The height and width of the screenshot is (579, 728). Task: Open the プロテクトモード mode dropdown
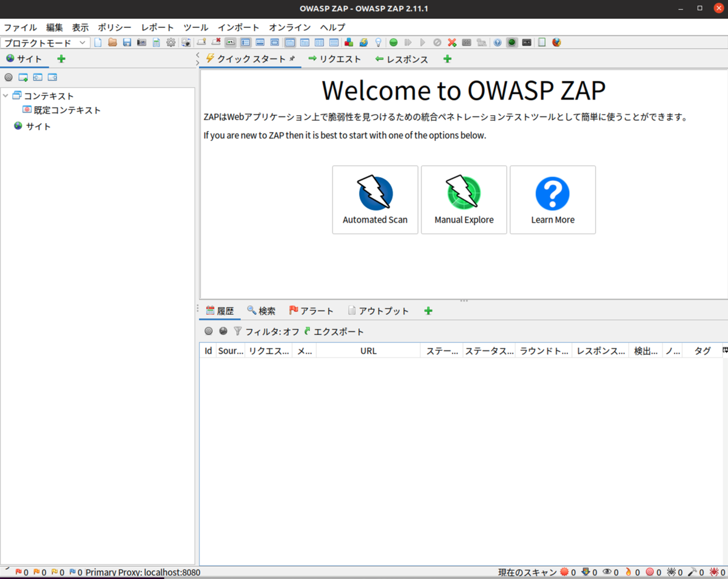point(45,42)
